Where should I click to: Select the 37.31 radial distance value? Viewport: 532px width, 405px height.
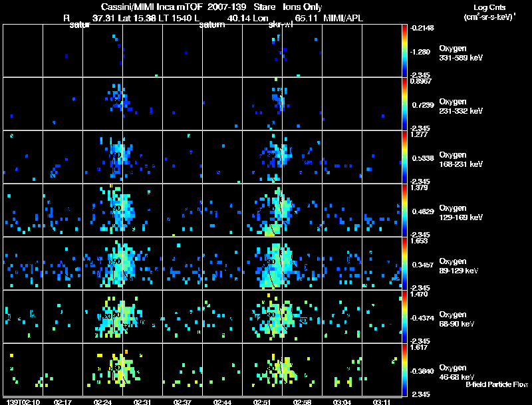[x=104, y=19]
